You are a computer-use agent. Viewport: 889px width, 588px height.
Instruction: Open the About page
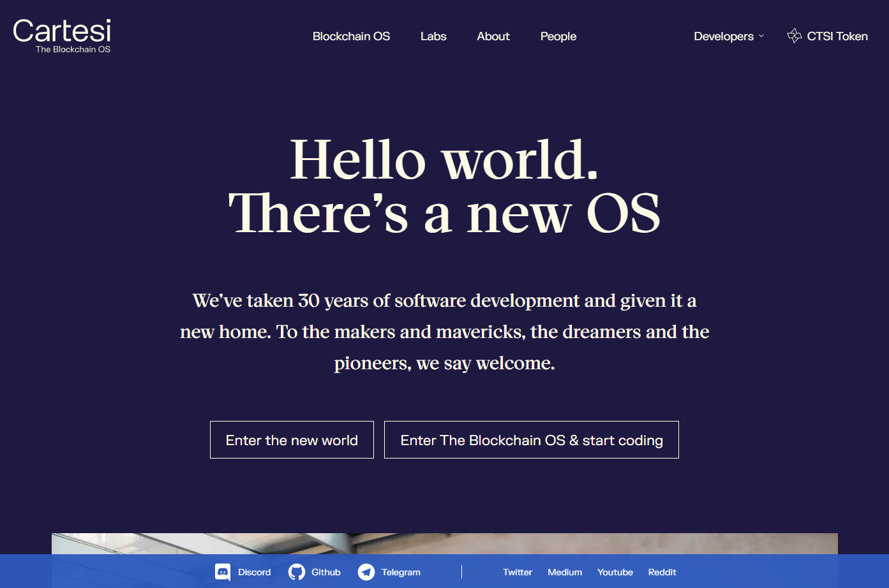(x=493, y=36)
